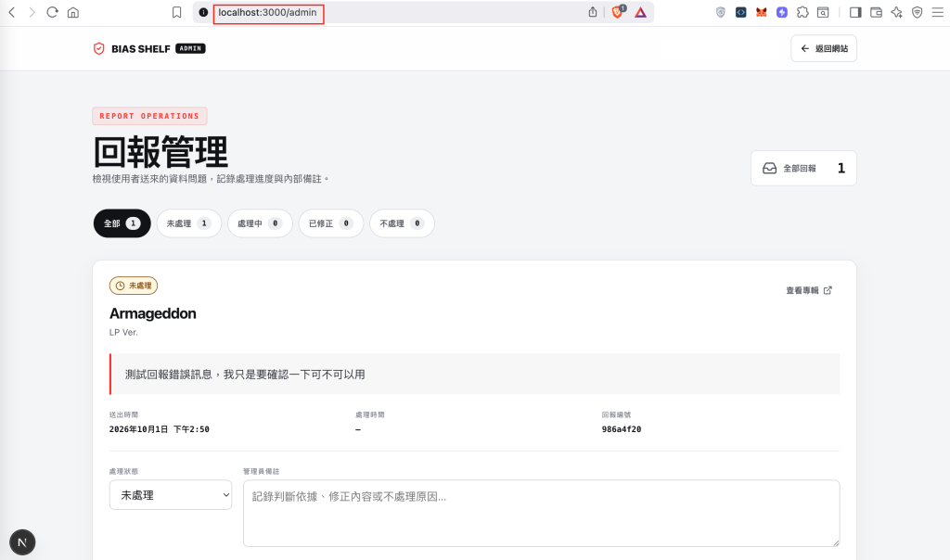Open the MetaMask fox extension icon

point(761,12)
